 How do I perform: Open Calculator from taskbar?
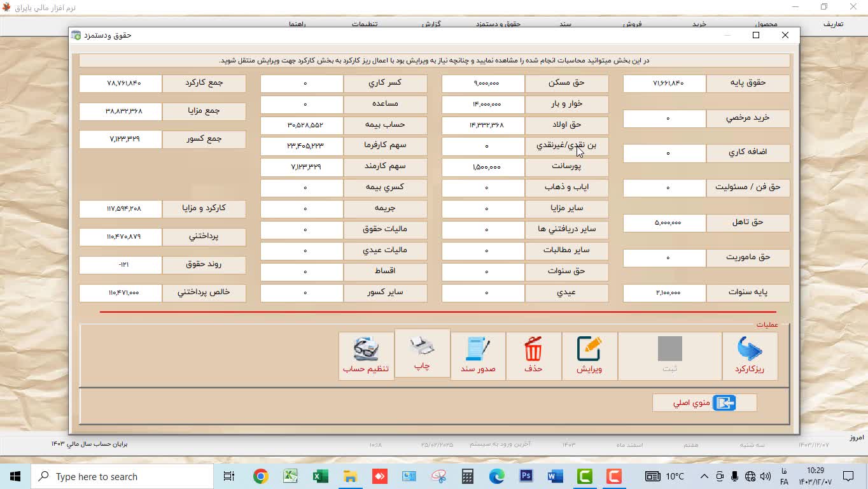(x=468, y=476)
